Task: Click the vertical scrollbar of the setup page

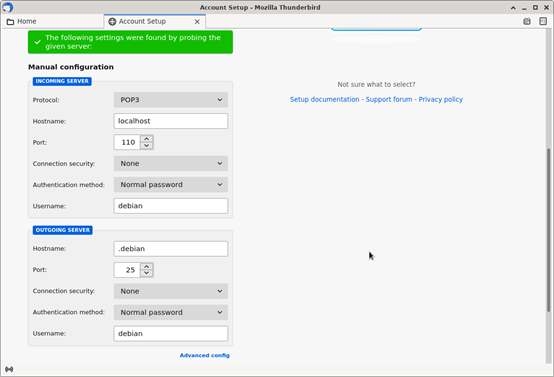Action: click(548, 230)
